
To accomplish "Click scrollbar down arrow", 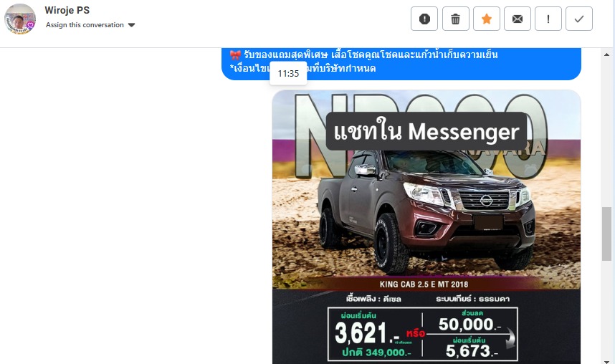I will [607, 361].
